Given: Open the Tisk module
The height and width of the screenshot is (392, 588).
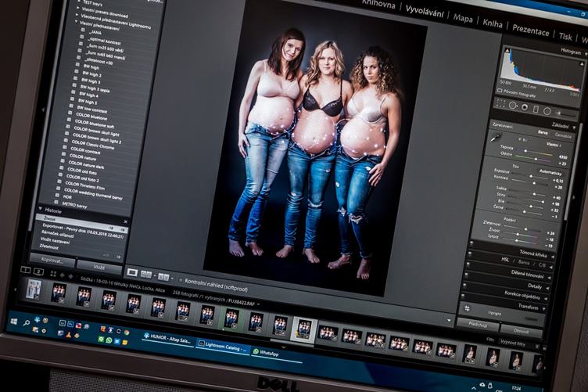Looking at the screenshot, I should (x=565, y=36).
